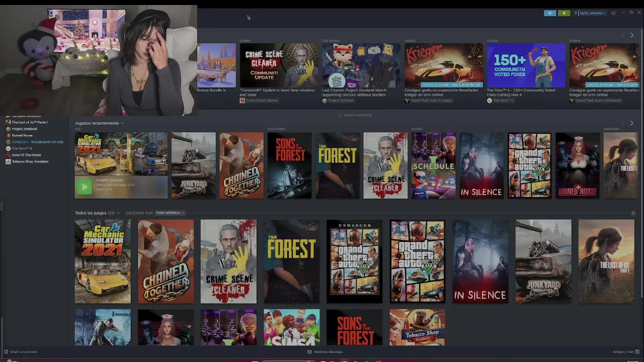Open Sons of the Forest in all games grid

coord(354,327)
